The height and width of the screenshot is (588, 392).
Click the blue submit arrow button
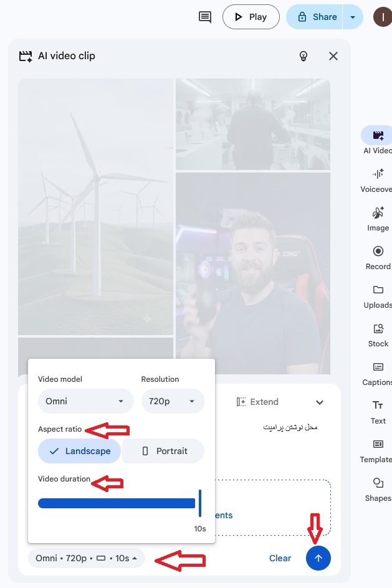tap(318, 558)
